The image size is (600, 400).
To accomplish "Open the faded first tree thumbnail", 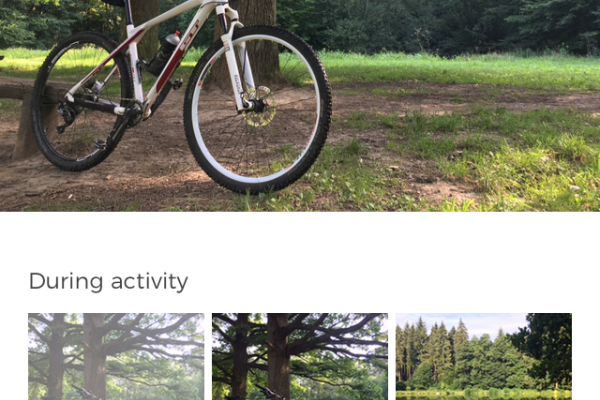I will 116,356.
